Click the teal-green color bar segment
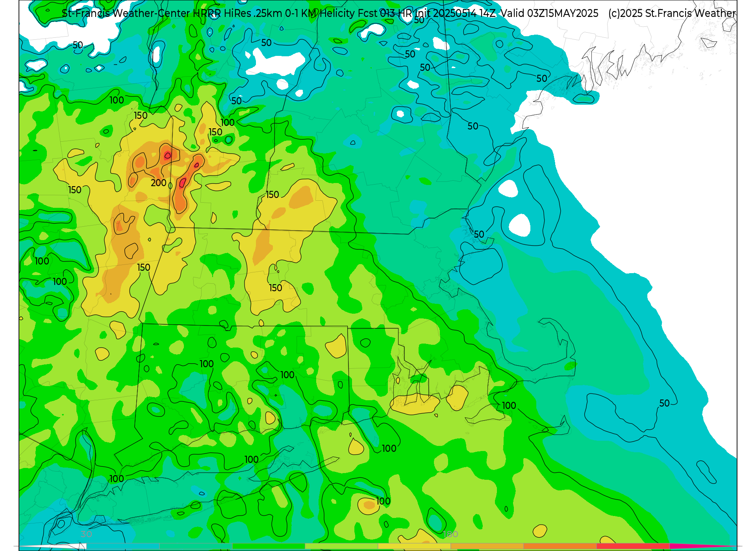 [x=195, y=546]
